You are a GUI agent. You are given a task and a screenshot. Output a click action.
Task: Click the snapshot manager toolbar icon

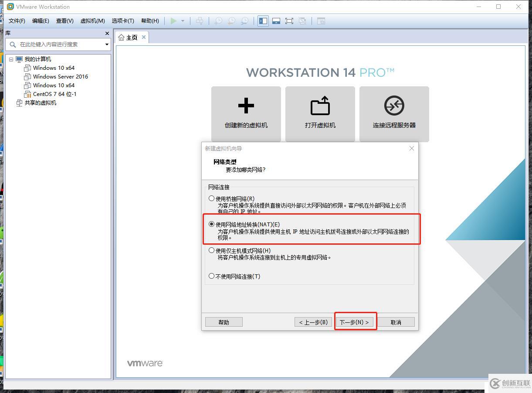pyautogui.click(x=245, y=21)
